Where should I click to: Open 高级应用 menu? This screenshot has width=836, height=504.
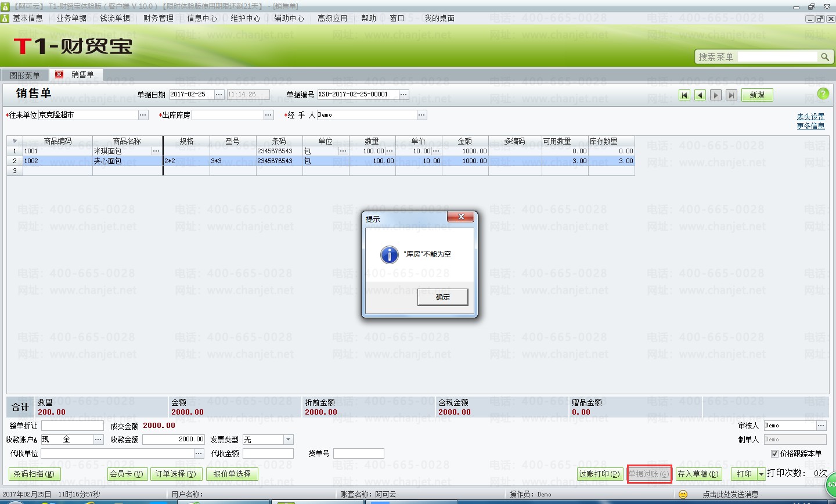tap(333, 18)
